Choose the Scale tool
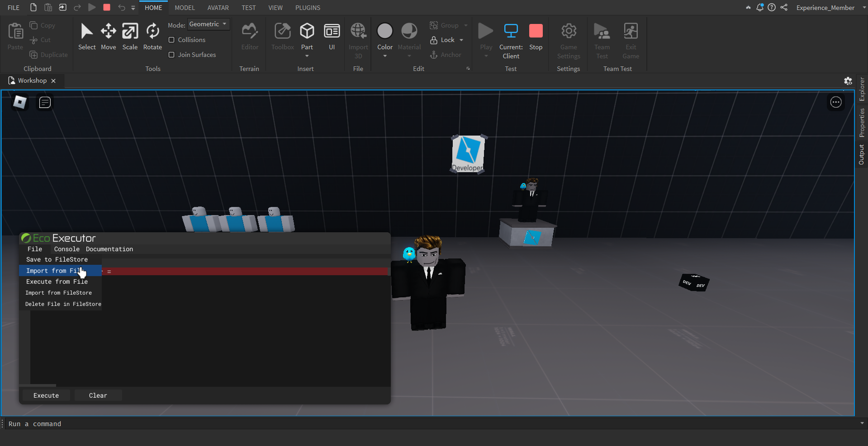 130,37
